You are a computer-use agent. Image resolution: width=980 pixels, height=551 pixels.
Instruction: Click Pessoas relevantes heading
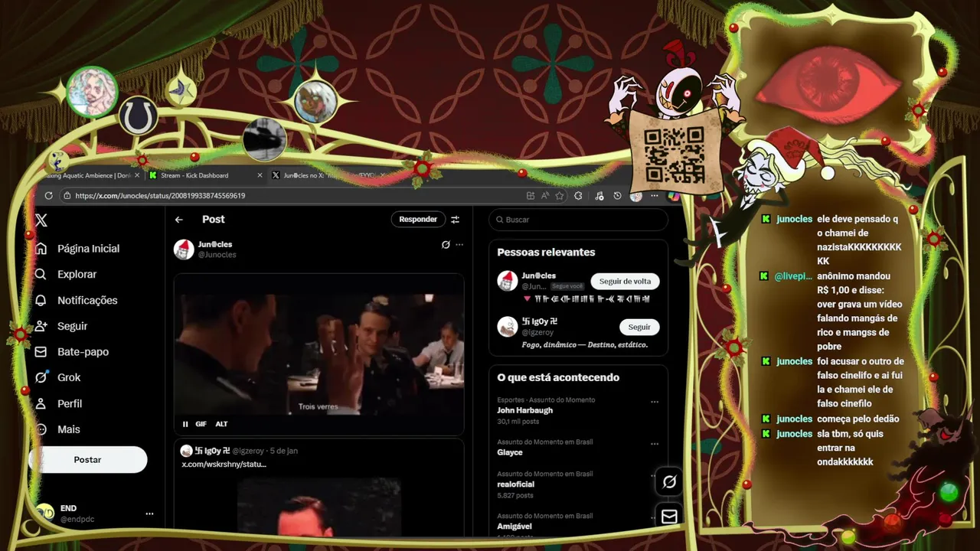point(546,252)
